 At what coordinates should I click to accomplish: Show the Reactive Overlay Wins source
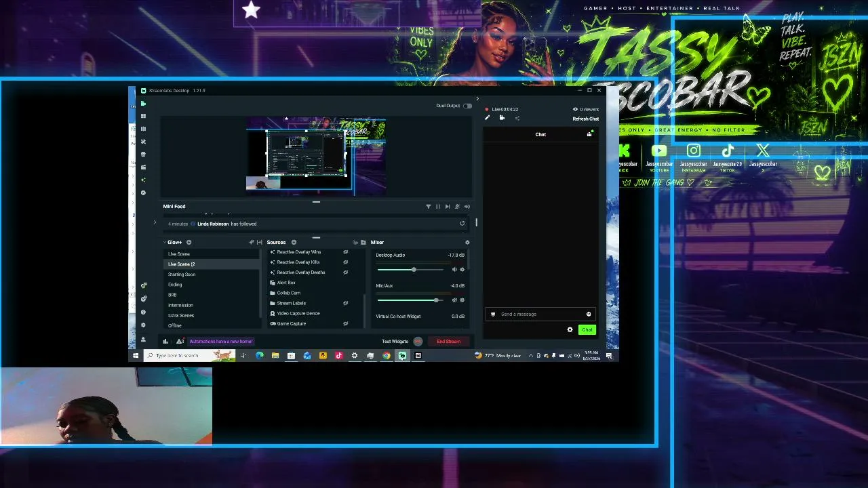pyautogui.click(x=345, y=252)
